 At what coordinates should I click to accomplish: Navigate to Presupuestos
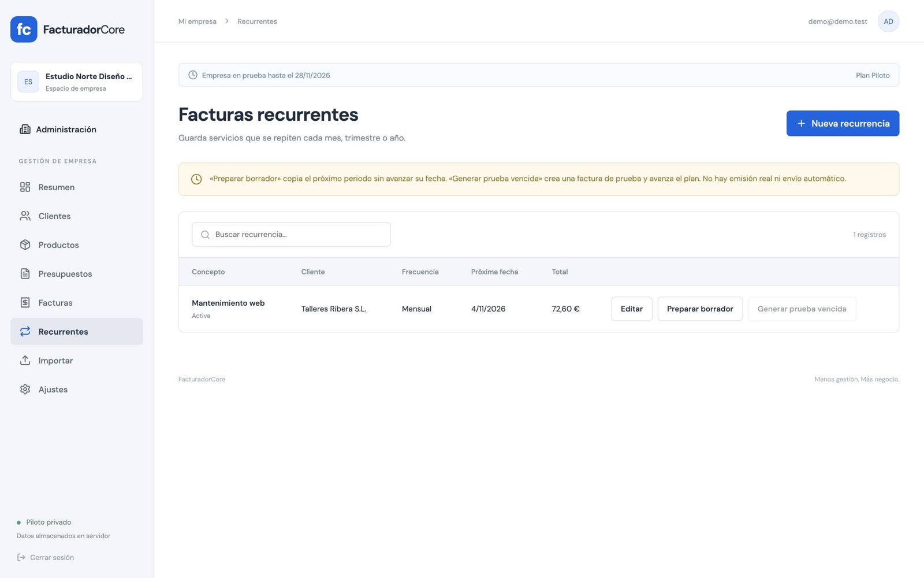coord(77,274)
